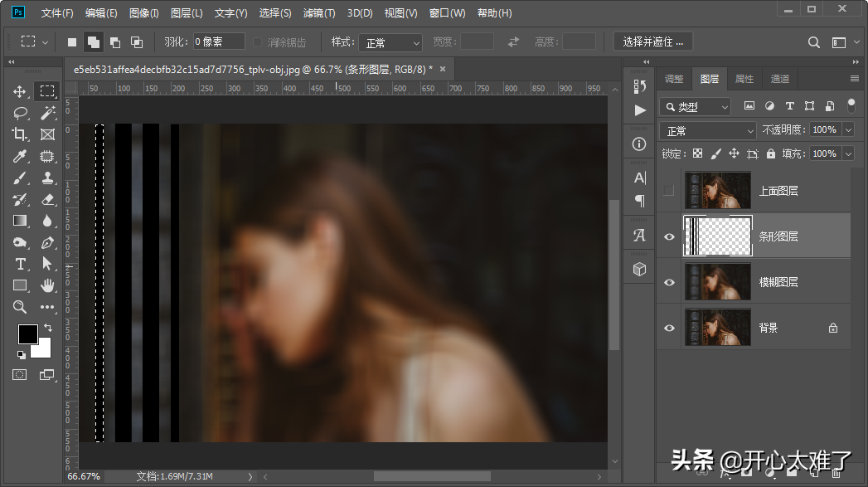868x487 pixels.
Task: Open the 图层(L) menu
Action: click(x=187, y=12)
